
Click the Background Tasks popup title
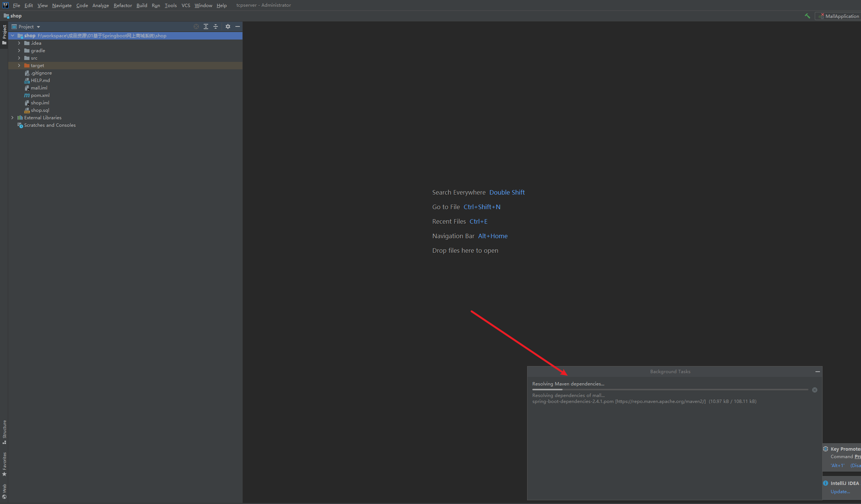670,372
